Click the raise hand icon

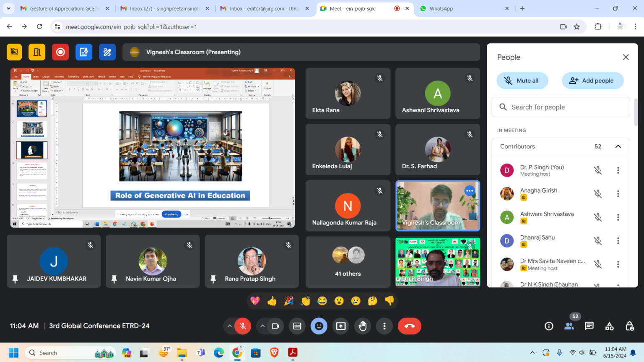coord(363,326)
